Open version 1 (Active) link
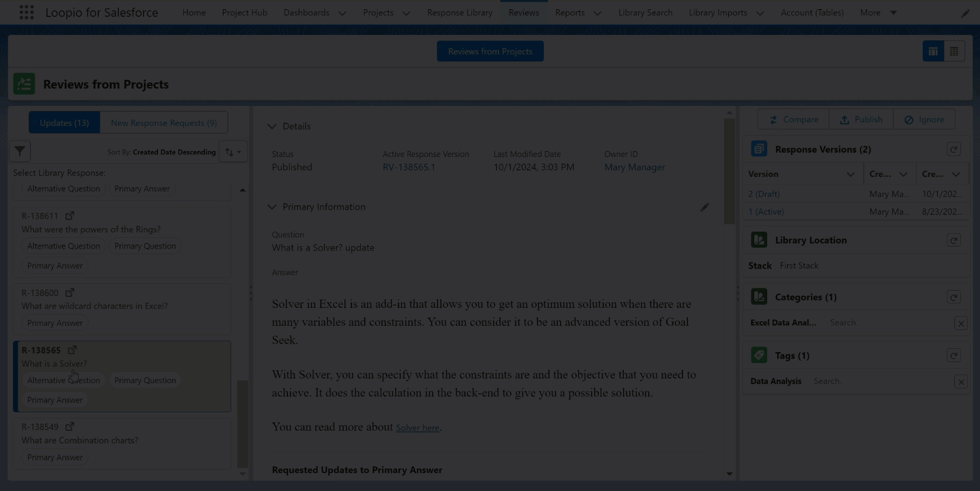Image resolution: width=980 pixels, height=491 pixels. (766, 212)
